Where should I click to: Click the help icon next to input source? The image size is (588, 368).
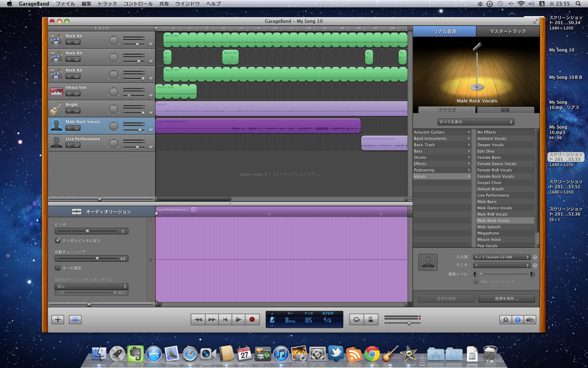[x=535, y=257]
